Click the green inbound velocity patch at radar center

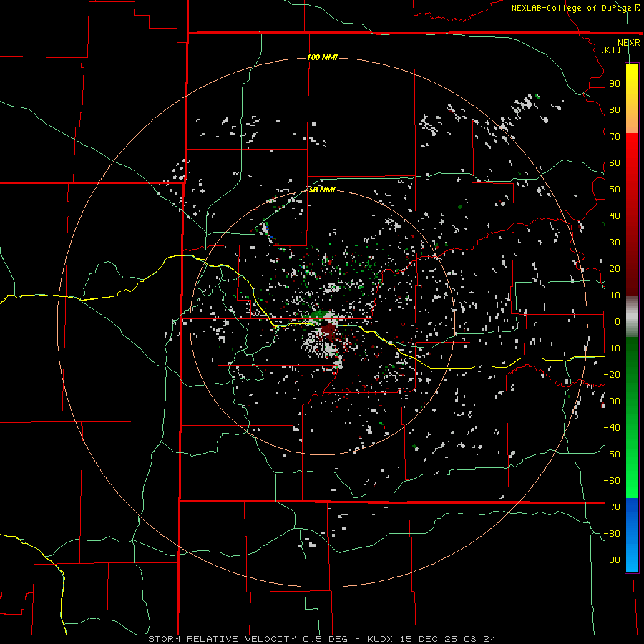pos(318,316)
